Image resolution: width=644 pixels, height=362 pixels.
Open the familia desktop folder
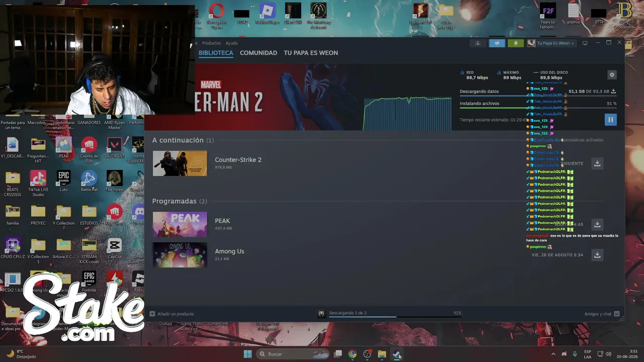13,215
